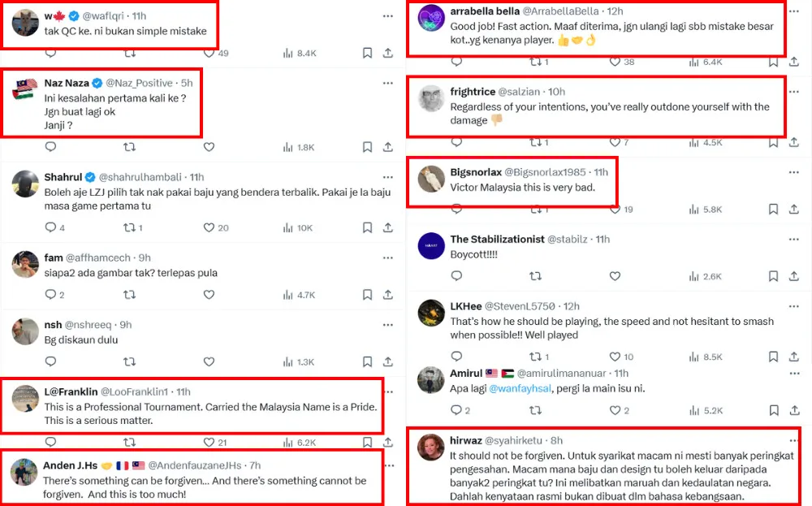Image resolution: width=812 pixels, height=506 pixels.
Task: Retweet LKHee's Well played tweet
Action: [534, 357]
